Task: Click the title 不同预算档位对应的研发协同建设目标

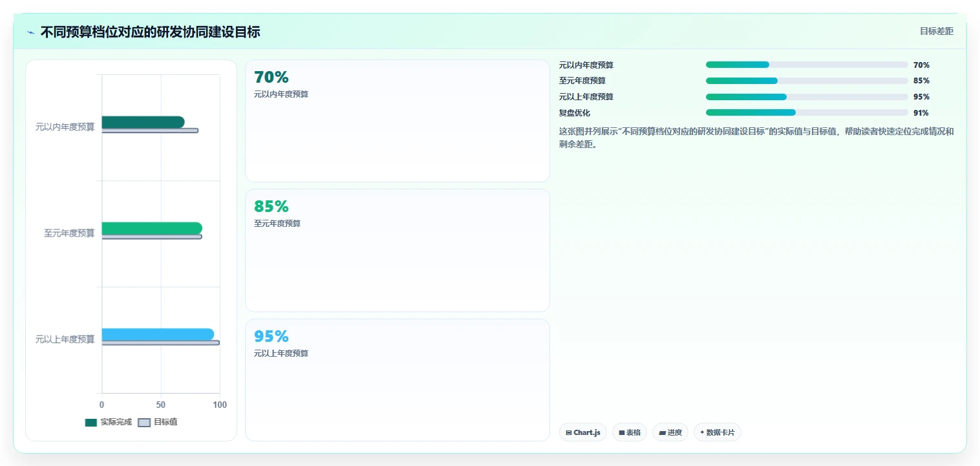Action: [150, 32]
